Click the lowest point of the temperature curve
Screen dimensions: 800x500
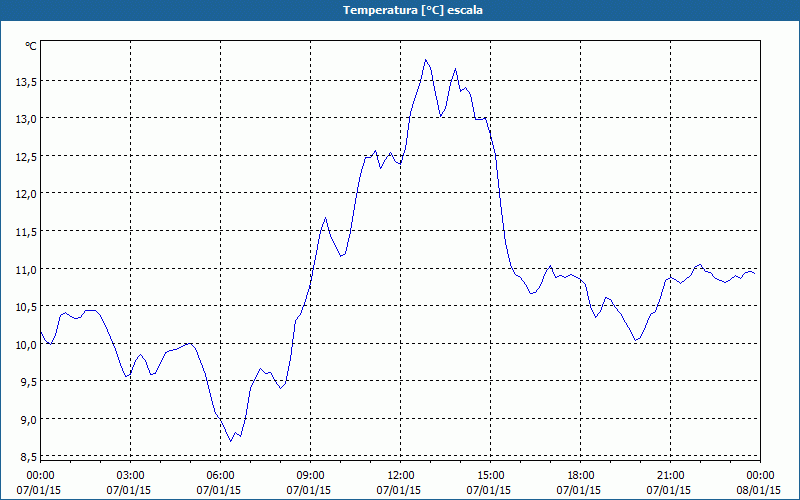[x=231, y=441]
